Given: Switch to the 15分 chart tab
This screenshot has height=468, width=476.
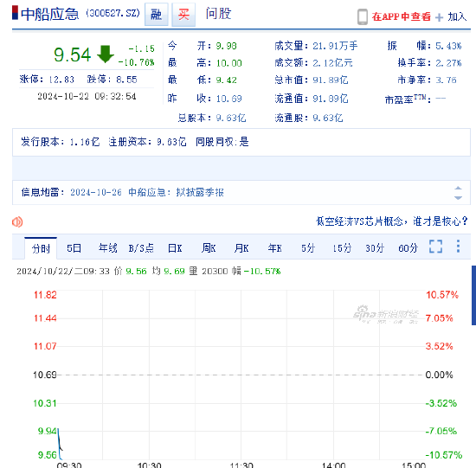Looking at the screenshot, I should point(342,248).
